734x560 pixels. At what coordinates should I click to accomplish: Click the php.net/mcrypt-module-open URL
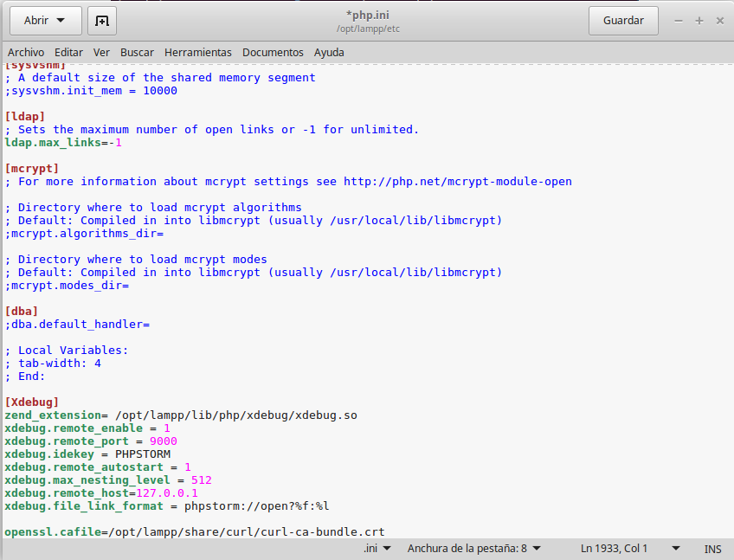(458, 182)
